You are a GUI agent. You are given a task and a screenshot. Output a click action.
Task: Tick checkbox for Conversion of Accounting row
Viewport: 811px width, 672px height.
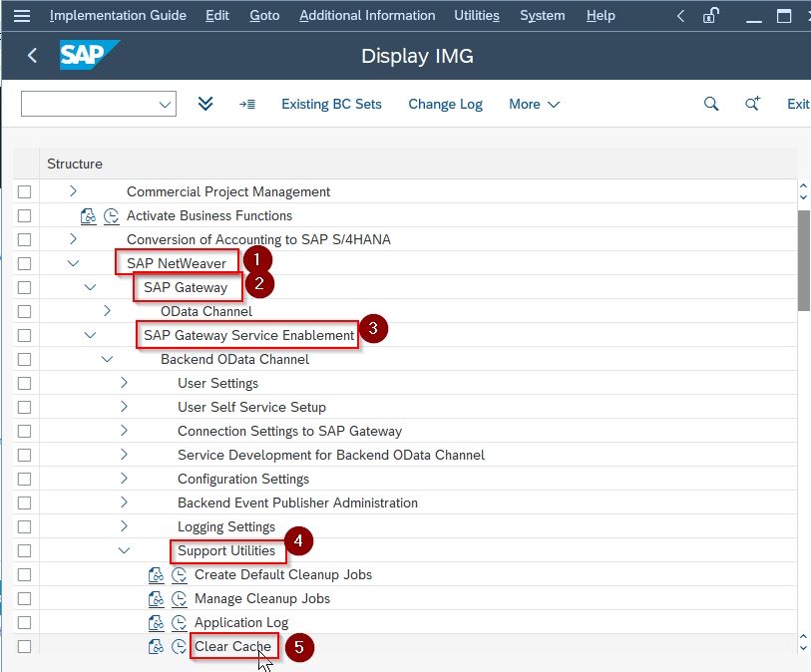[x=24, y=240]
